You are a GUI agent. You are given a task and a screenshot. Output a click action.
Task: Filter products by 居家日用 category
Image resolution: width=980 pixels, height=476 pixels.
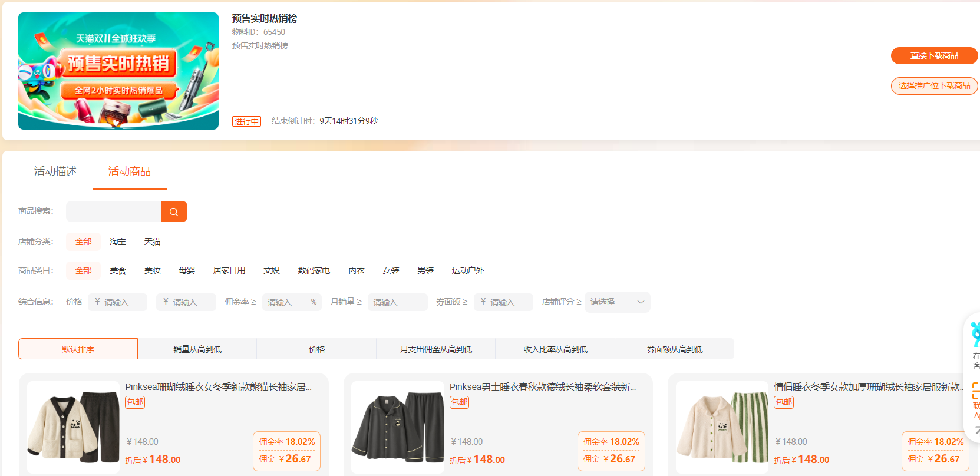tap(229, 270)
